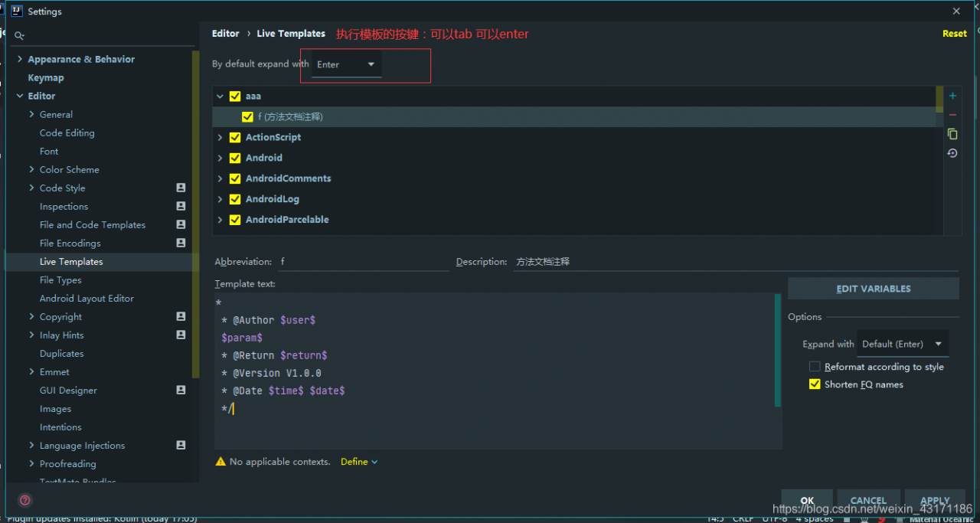This screenshot has width=980, height=523.
Task: Remove selected template with minus icon
Action: click(952, 115)
